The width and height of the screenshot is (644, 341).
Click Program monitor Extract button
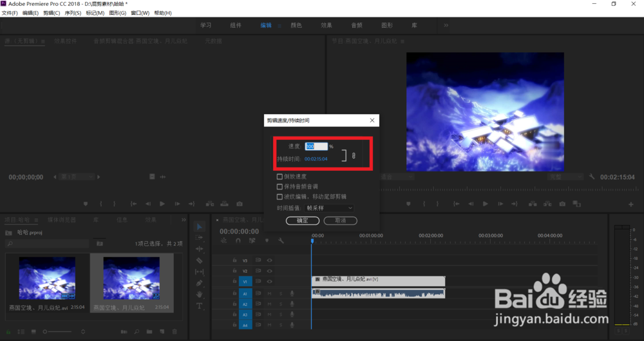(547, 204)
